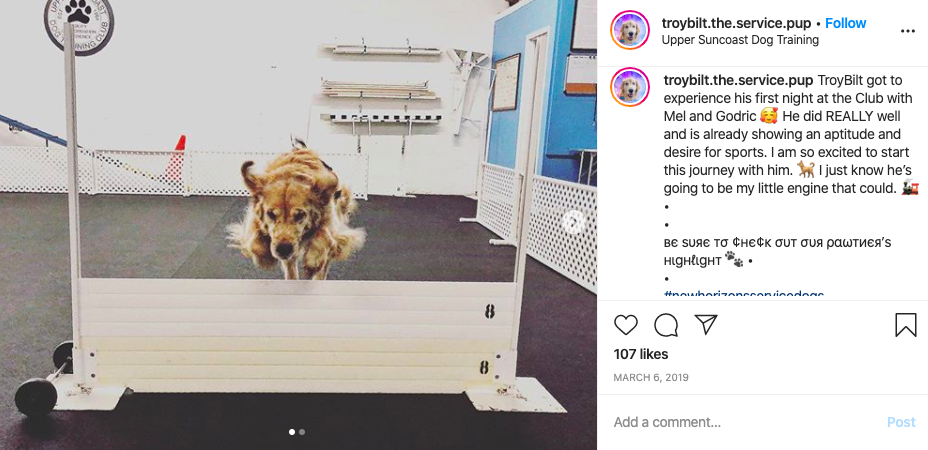Image resolution: width=928 pixels, height=450 pixels.
Task: Select the first carousel dot indicator
Action: click(292, 432)
